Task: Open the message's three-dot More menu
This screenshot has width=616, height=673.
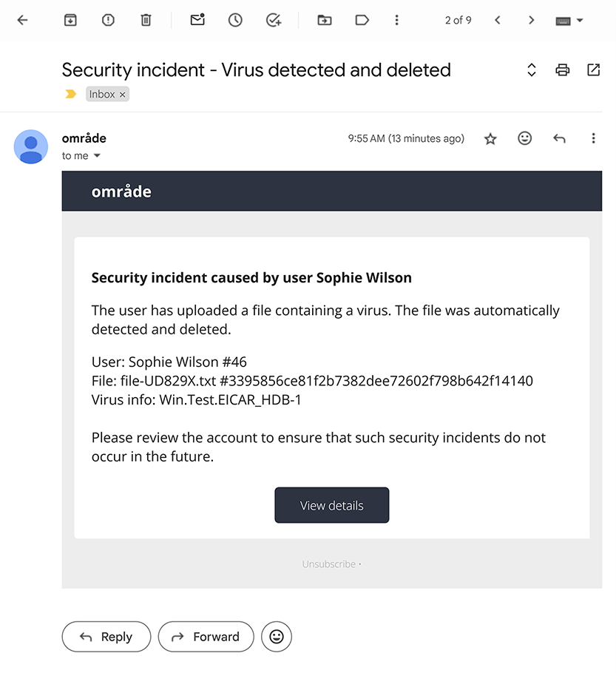Action: 593,138
